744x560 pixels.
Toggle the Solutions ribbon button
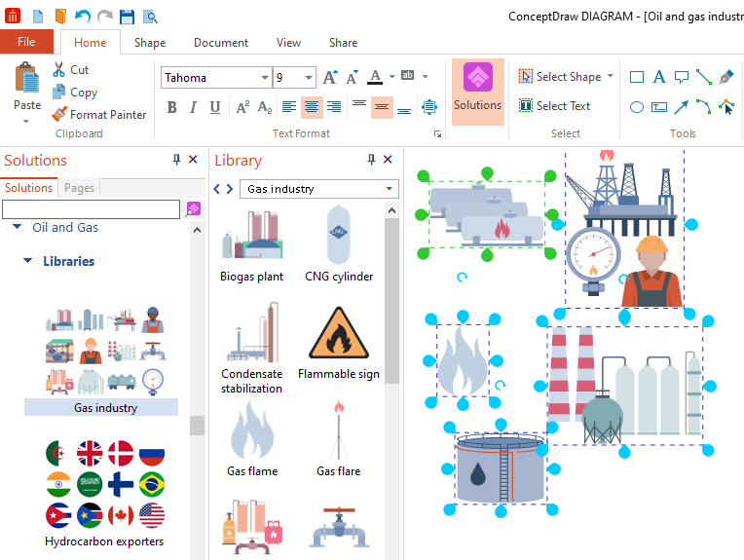click(477, 93)
